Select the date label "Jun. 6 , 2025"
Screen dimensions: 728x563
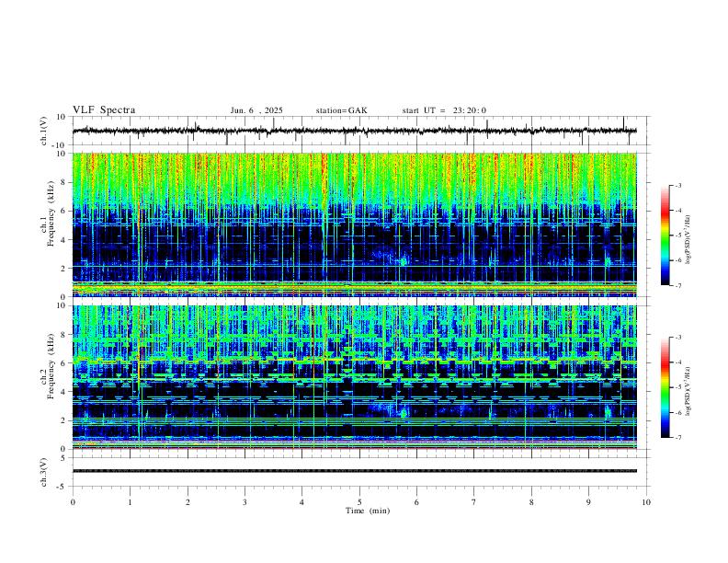click(256, 110)
